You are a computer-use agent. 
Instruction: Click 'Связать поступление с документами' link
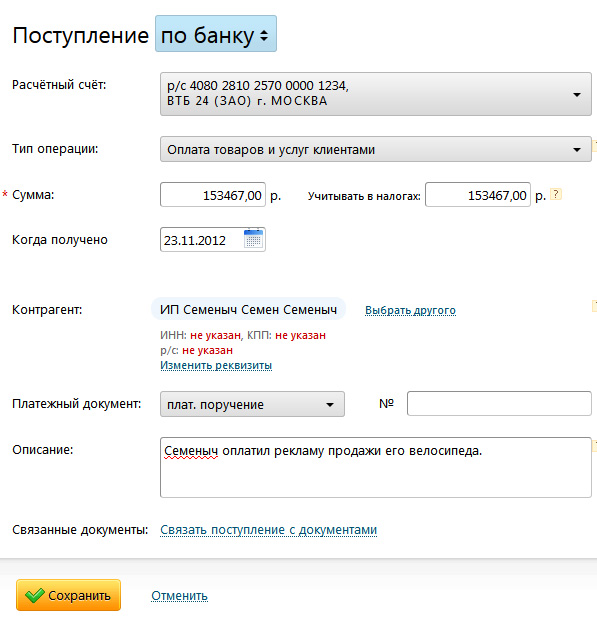269,530
